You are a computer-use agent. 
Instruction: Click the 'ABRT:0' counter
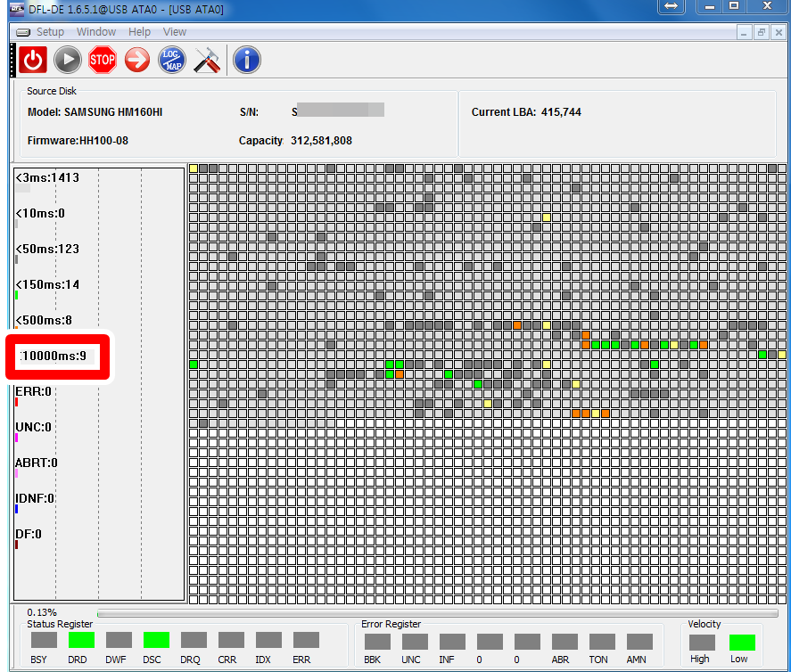coord(37,463)
